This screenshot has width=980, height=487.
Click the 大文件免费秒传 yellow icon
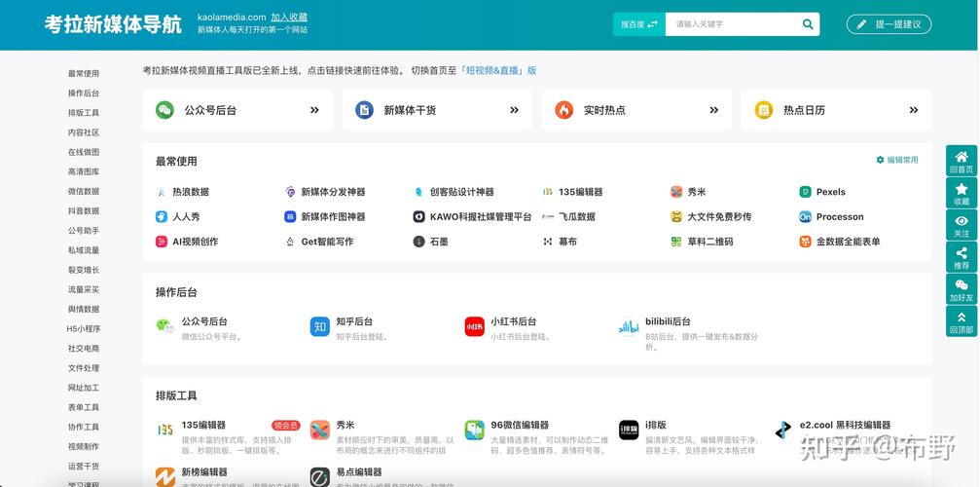click(676, 217)
